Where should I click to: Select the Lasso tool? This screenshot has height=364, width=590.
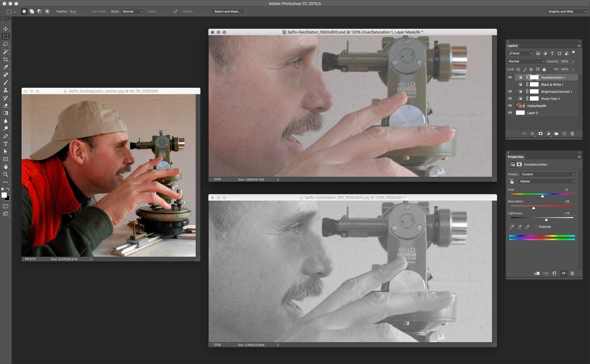tap(6, 44)
